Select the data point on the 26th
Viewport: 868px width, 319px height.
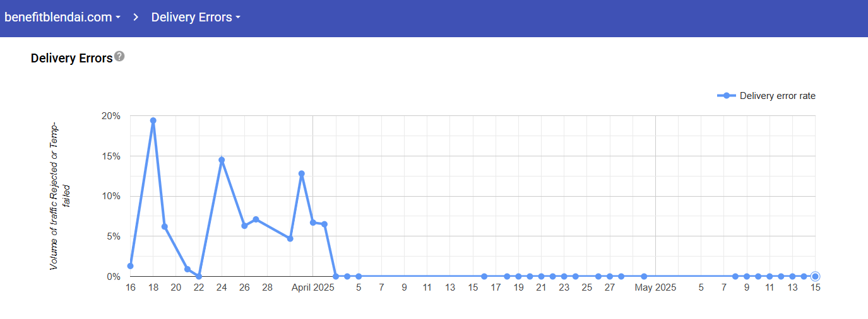point(244,226)
